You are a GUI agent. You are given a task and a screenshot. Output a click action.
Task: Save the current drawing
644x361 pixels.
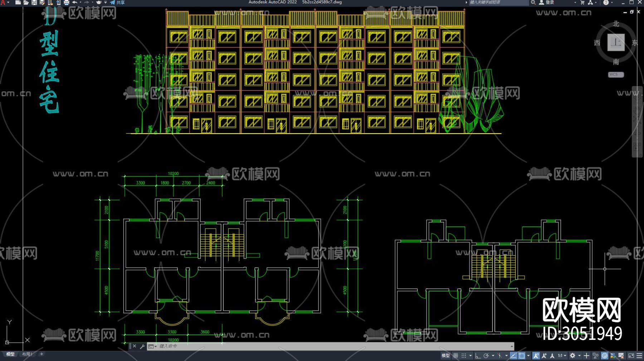(x=34, y=3)
